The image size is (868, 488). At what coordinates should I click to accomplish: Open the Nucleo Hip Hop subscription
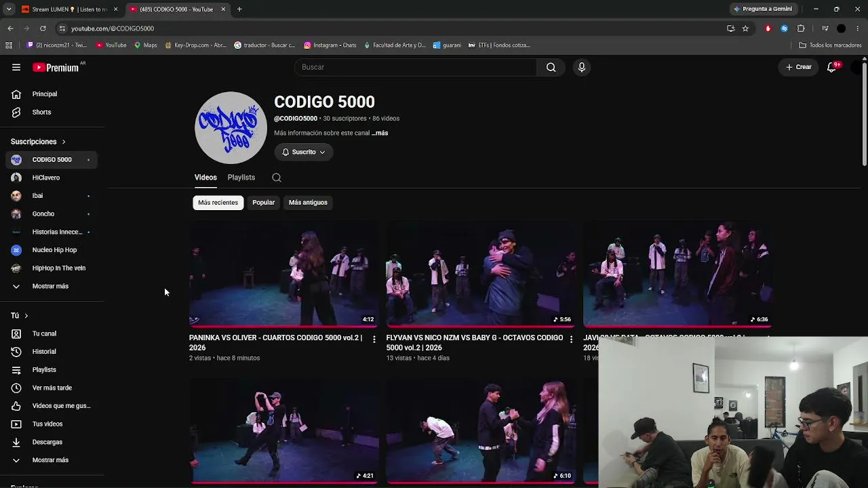pyautogui.click(x=52, y=250)
